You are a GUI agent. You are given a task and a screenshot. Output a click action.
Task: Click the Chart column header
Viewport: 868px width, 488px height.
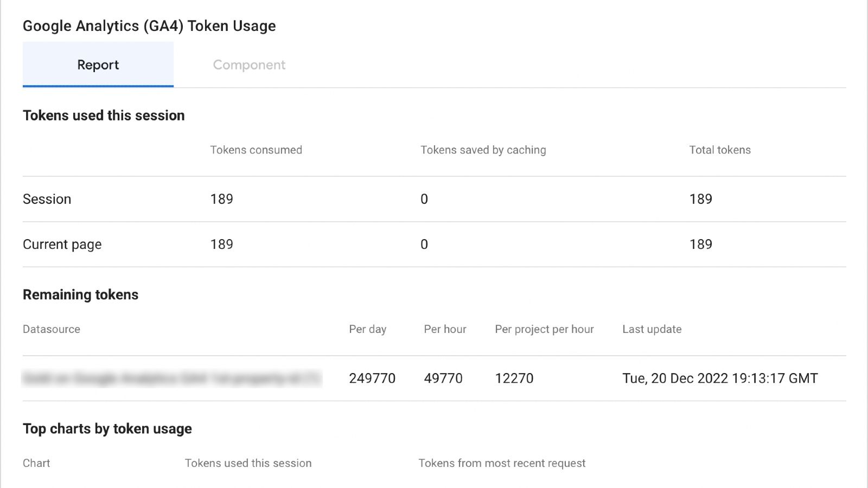click(36, 463)
